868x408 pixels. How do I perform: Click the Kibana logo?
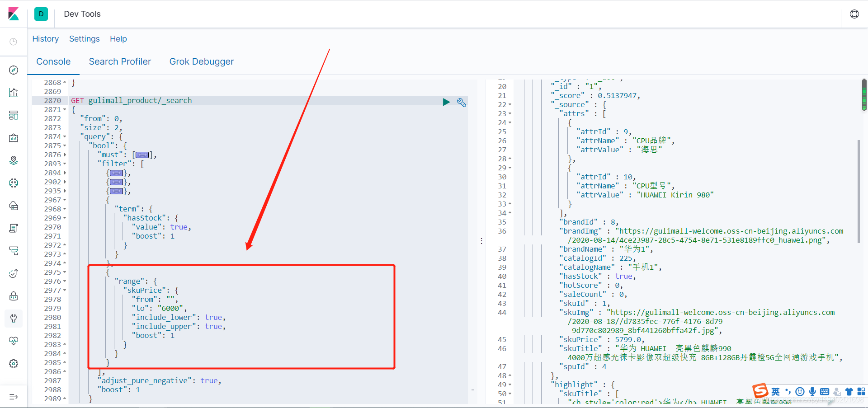point(14,14)
